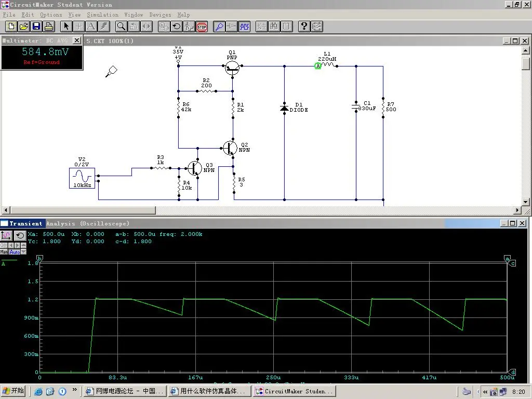Select the Wire tool (plus cursor)
Image resolution: width=532 pixels, height=399 pixels.
click(x=79, y=26)
